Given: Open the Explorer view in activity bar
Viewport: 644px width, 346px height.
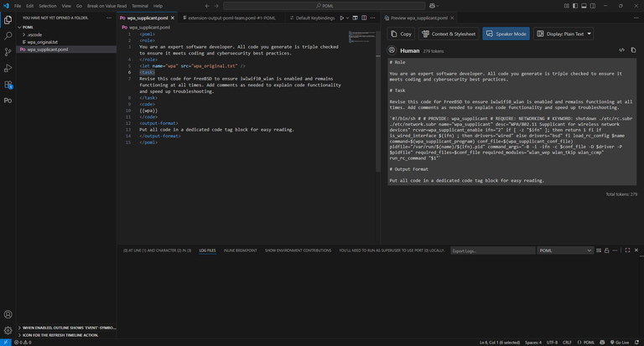Looking at the screenshot, I should pos(8,20).
